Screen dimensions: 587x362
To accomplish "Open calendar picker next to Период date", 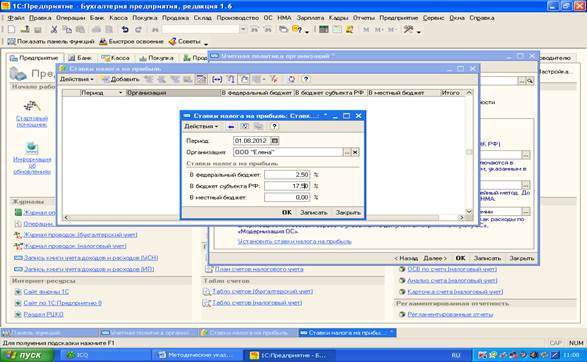I will click(275, 141).
